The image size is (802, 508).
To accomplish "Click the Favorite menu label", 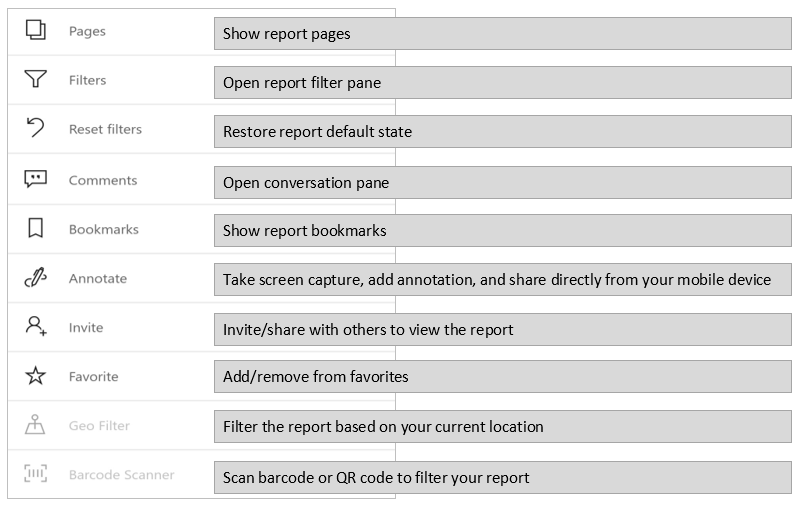I will click(94, 377).
